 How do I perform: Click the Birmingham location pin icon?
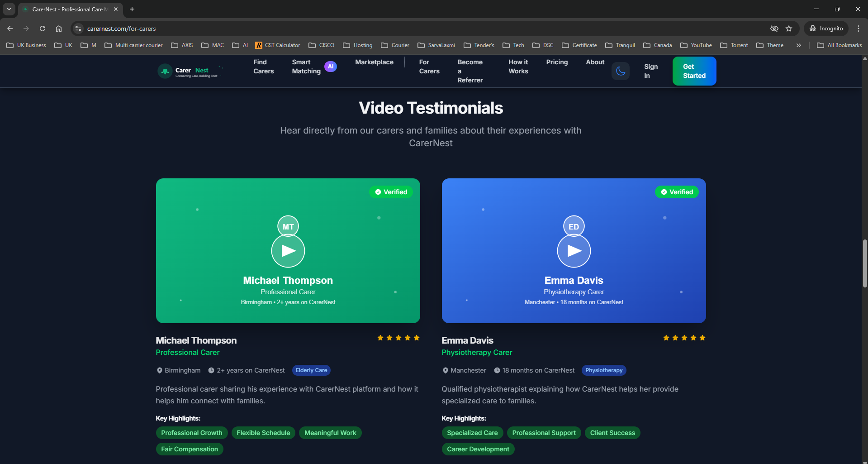tap(159, 370)
